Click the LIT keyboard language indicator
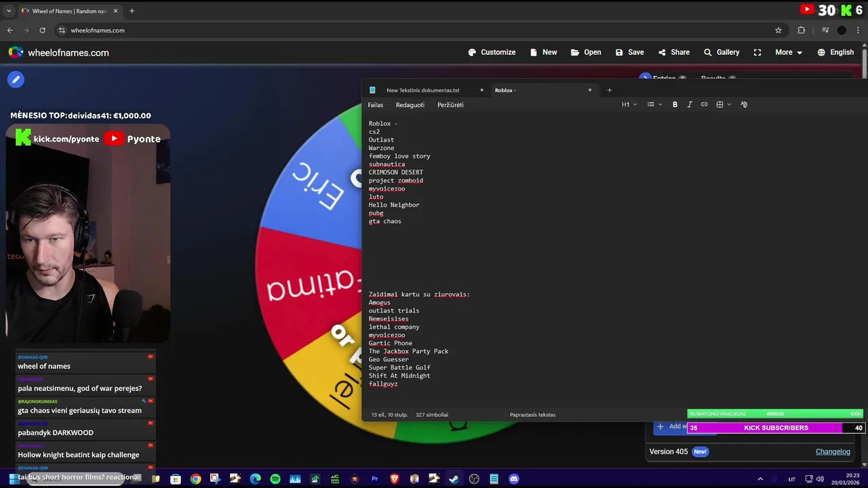 [x=791, y=479]
